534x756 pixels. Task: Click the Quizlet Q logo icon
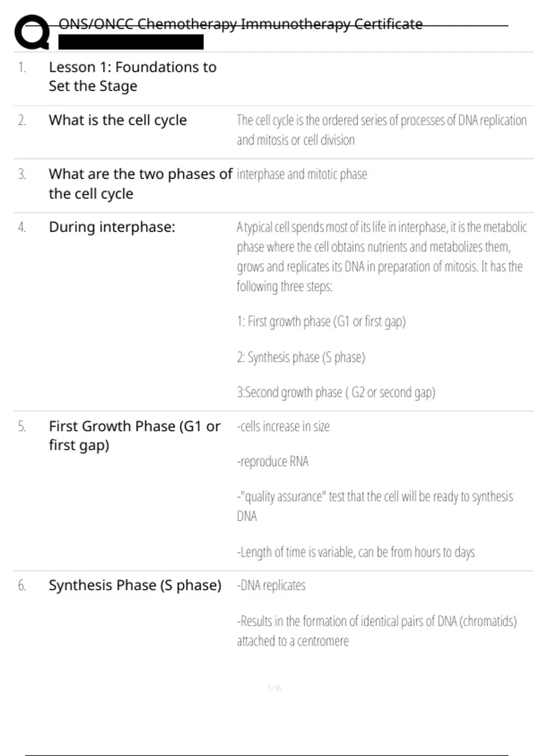pos(32,32)
